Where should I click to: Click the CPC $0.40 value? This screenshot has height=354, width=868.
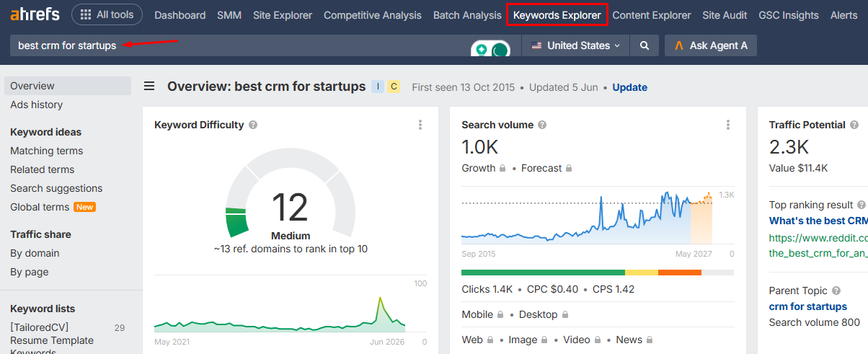[552, 289]
